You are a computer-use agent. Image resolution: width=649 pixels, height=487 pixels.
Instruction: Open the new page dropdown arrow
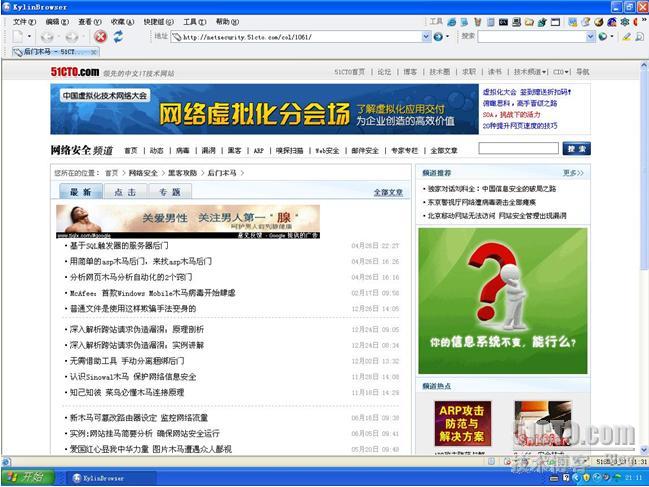[x=29, y=37]
